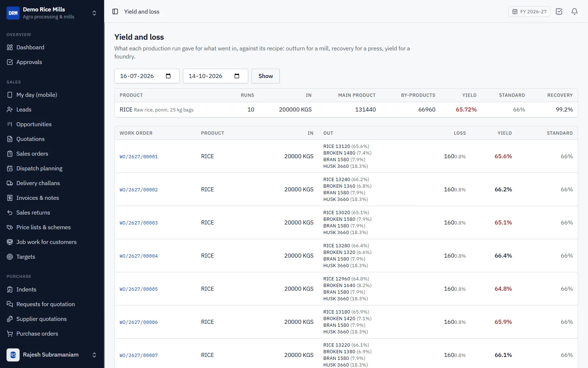Click the Job work for customers icon

click(10, 242)
